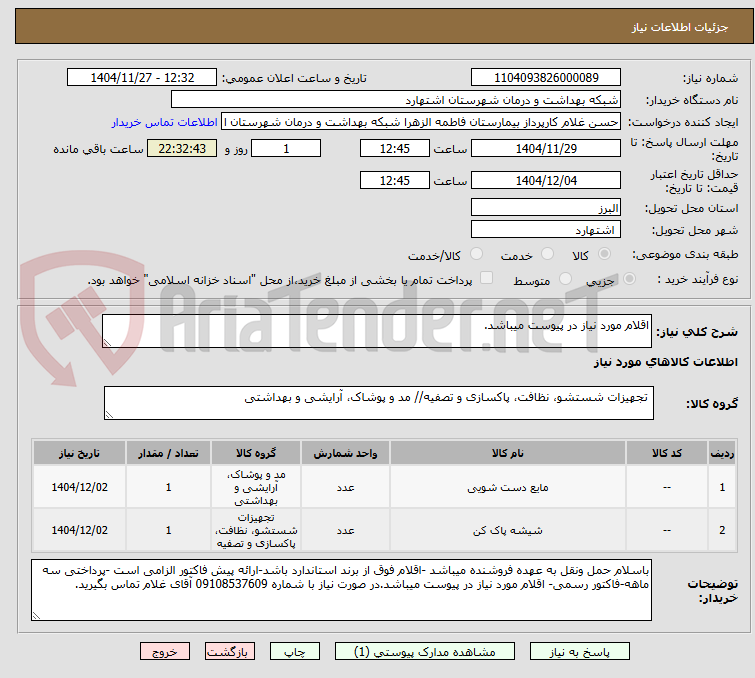Click the quantity 1 in شیشه پاک کن row

pyautogui.click(x=168, y=530)
